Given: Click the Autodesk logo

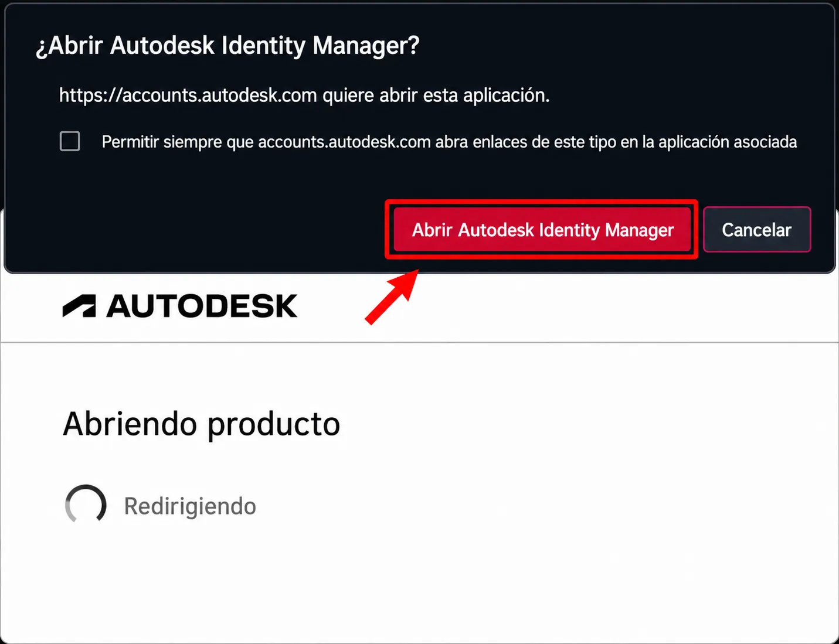Looking at the screenshot, I should click(x=180, y=306).
